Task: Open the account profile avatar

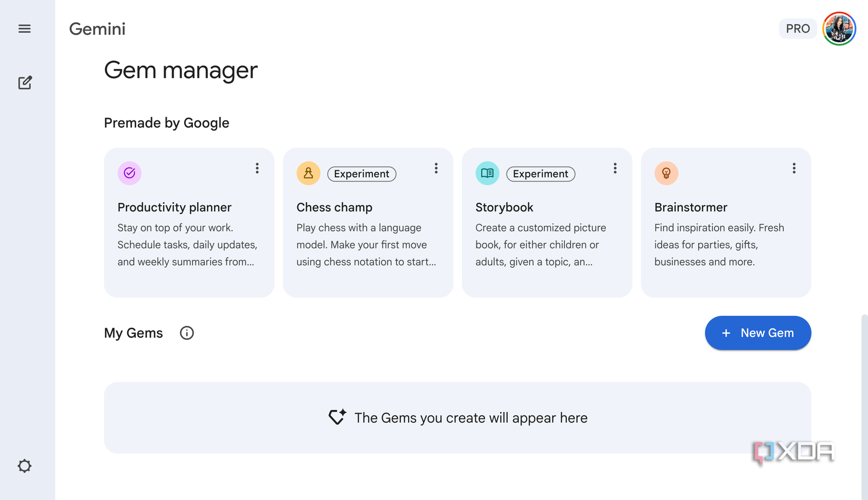Action: (839, 29)
